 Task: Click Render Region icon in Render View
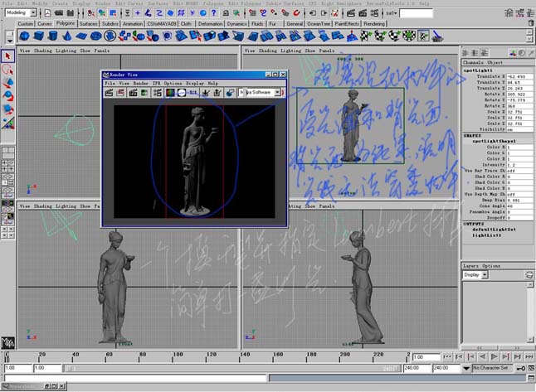coord(120,93)
